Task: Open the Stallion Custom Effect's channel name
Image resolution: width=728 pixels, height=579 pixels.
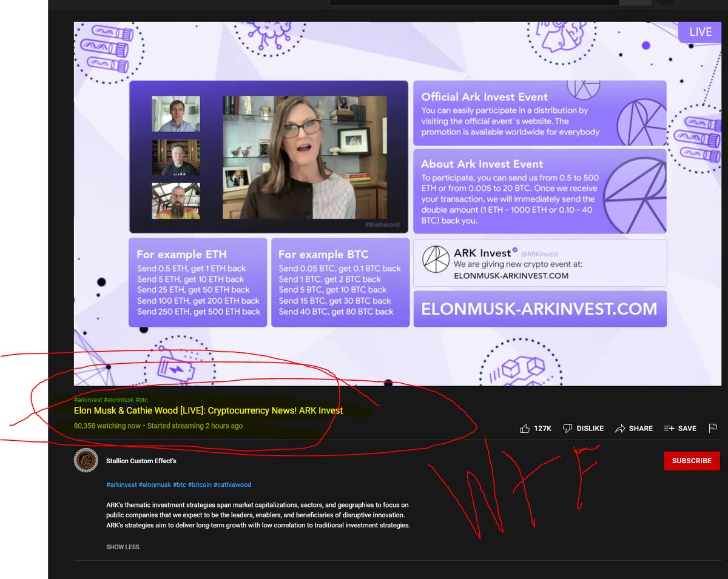Action: click(x=141, y=461)
